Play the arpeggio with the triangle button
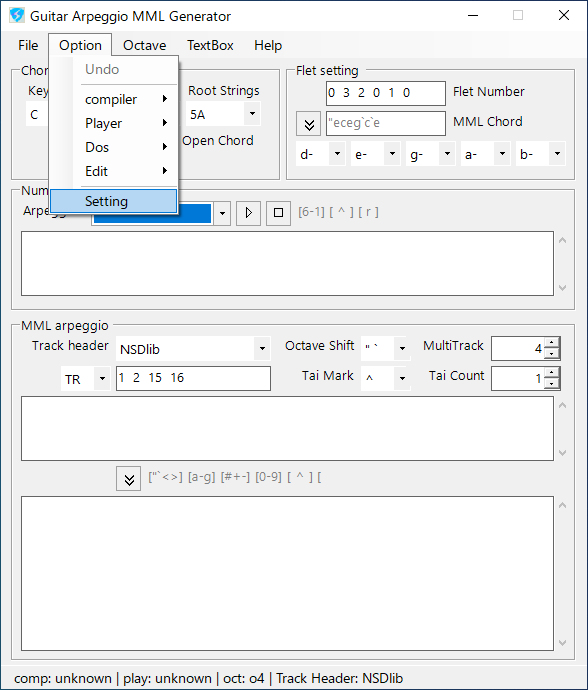The width and height of the screenshot is (588, 690). (x=248, y=213)
